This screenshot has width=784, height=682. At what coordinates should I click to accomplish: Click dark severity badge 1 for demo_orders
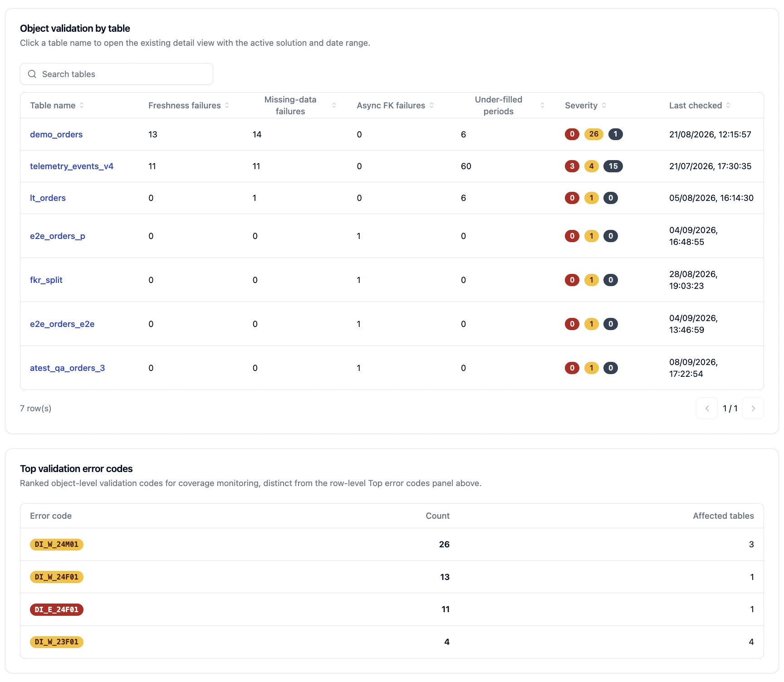(615, 134)
